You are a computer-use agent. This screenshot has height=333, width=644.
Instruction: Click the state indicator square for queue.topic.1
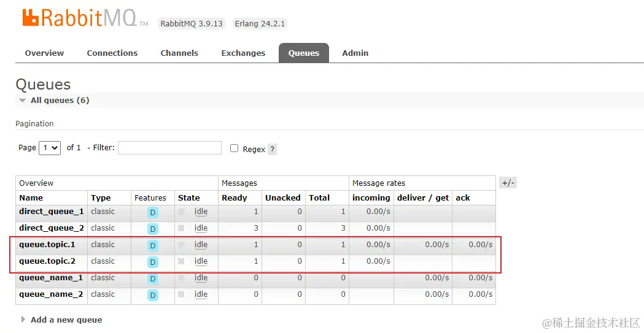[181, 245]
